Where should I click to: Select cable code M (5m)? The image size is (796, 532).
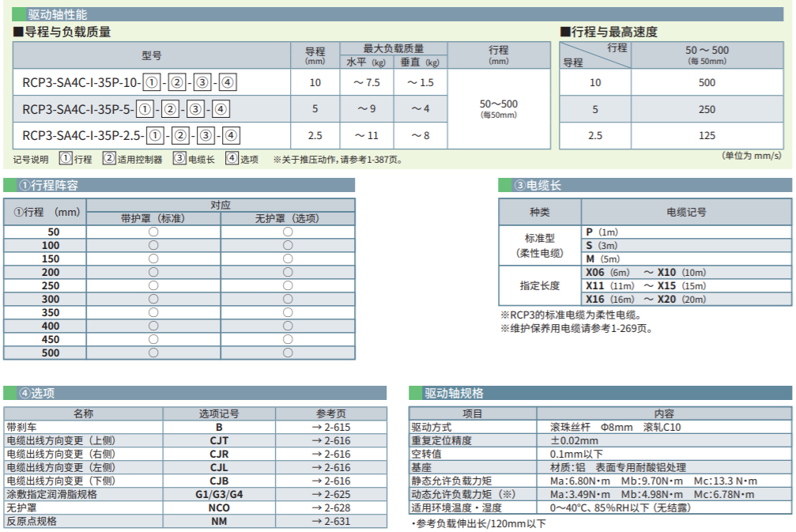pyautogui.click(x=603, y=259)
